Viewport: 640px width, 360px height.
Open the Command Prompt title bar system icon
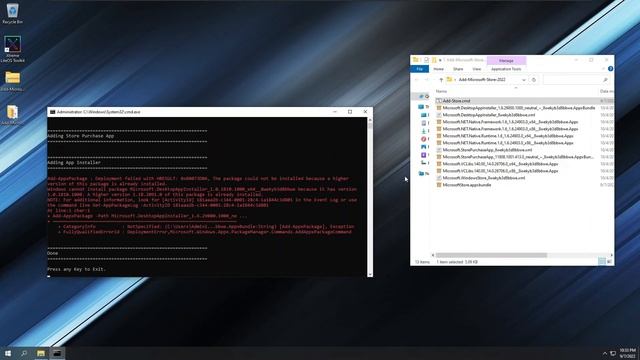coord(52,111)
